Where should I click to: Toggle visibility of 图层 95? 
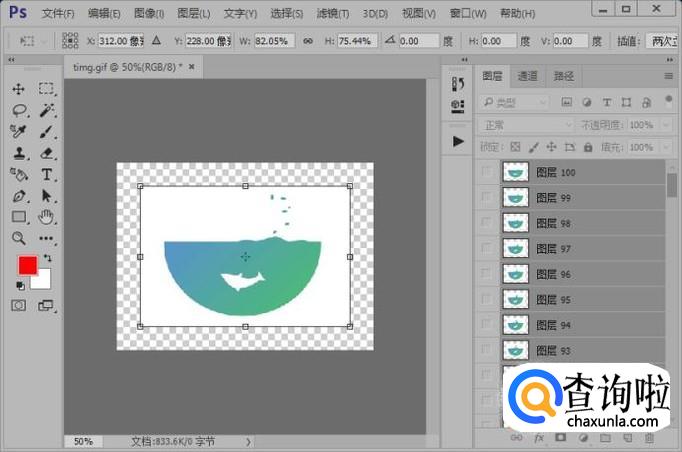[x=486, y=299]
